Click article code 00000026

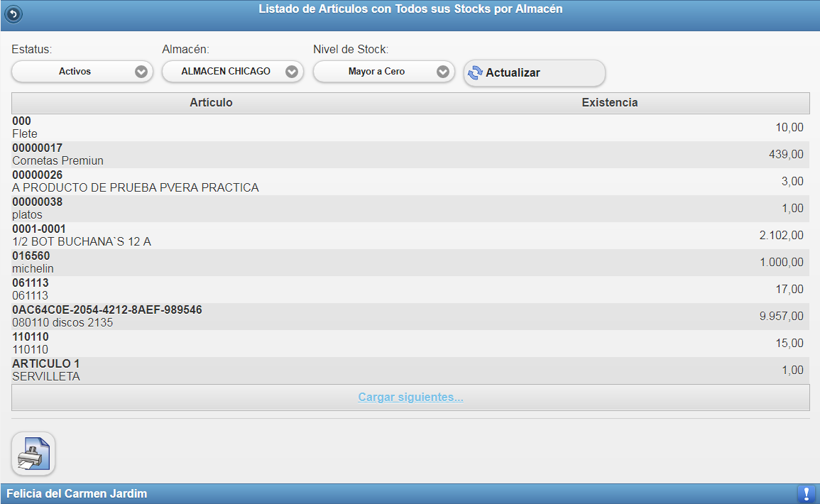(37, 175)
